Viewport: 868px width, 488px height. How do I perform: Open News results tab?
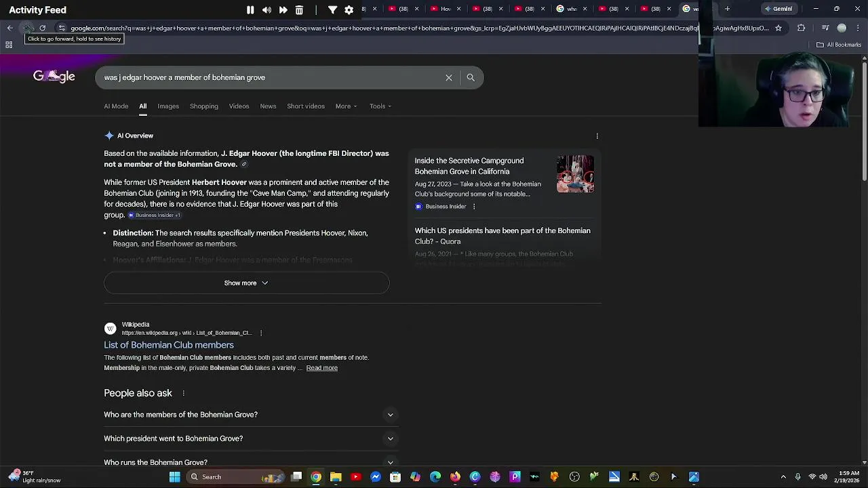pyautogui.click(x=268, y=106)
